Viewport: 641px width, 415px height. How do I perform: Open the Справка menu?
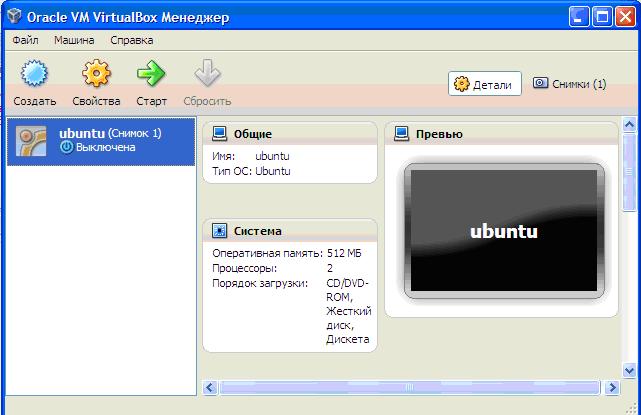point(132,40)
